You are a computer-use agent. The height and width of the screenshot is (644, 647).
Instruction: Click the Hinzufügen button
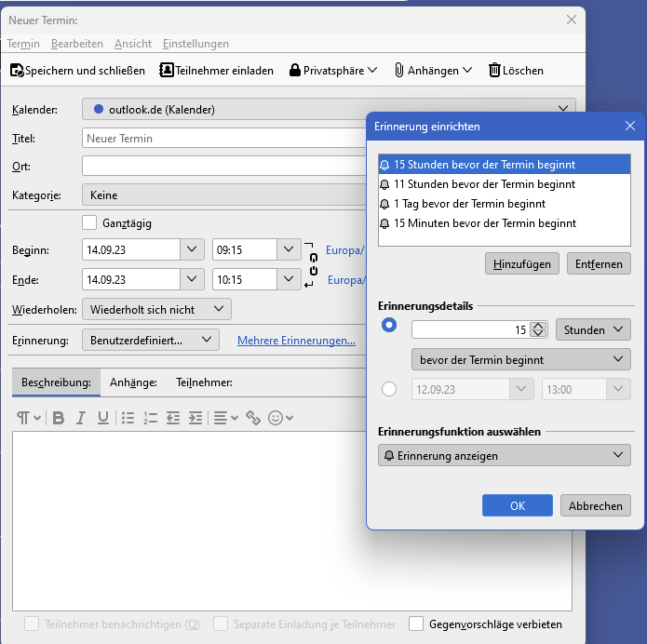point(522,263)
